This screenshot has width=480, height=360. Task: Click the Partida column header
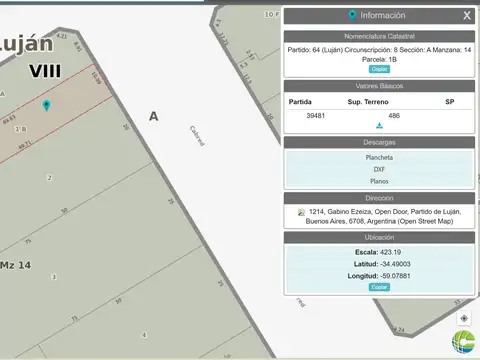click(300, 102)
